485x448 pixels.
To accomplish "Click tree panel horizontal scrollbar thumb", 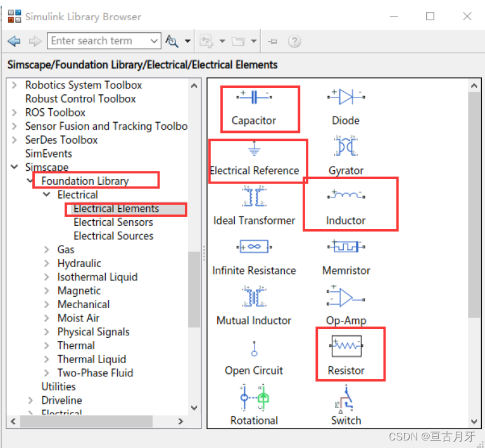I will coord(87,421).
